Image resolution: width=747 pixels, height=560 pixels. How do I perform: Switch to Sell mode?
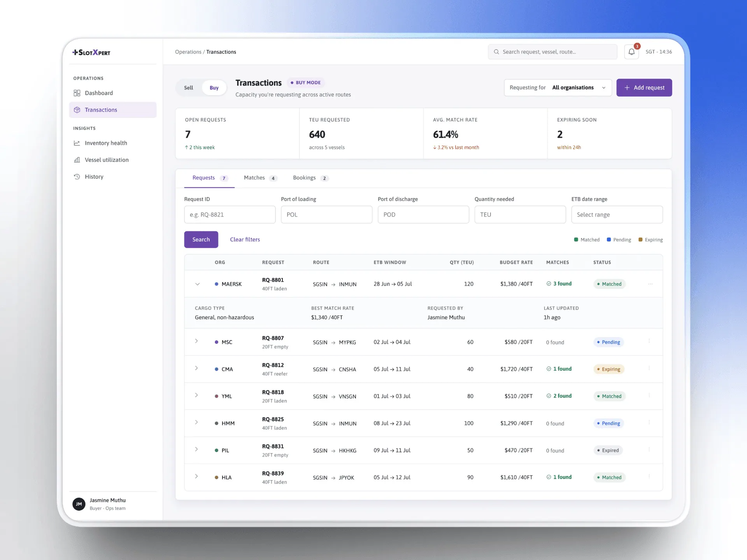pos(189,88)
